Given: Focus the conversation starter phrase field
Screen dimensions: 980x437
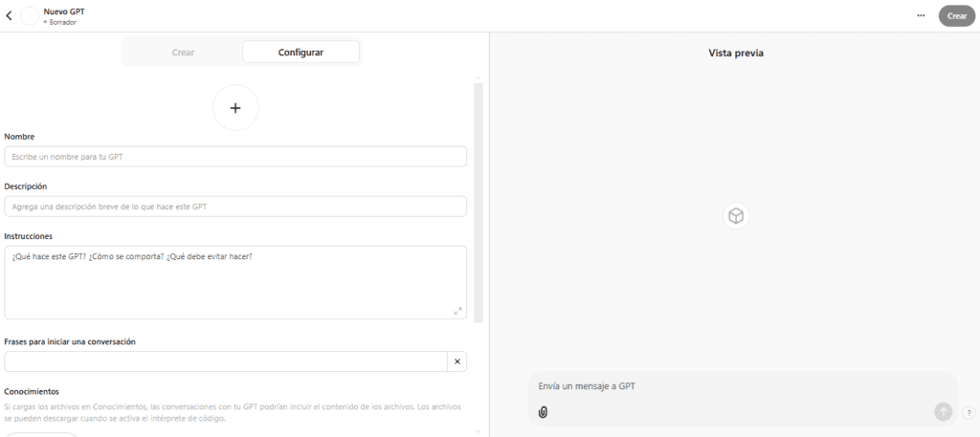Looking at the screenshot, I should click(x=226, y=361).
